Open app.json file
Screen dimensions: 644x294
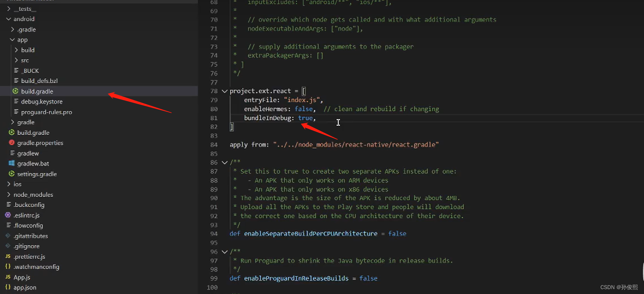click(25, 287)
